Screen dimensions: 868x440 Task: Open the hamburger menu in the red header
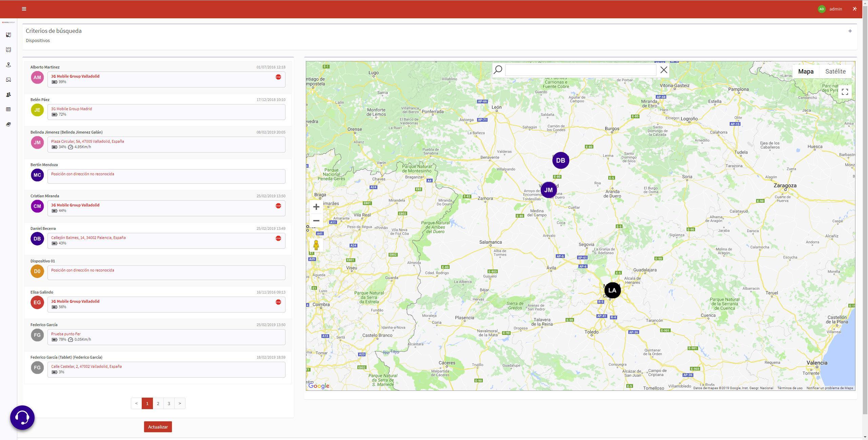(24, 9)
